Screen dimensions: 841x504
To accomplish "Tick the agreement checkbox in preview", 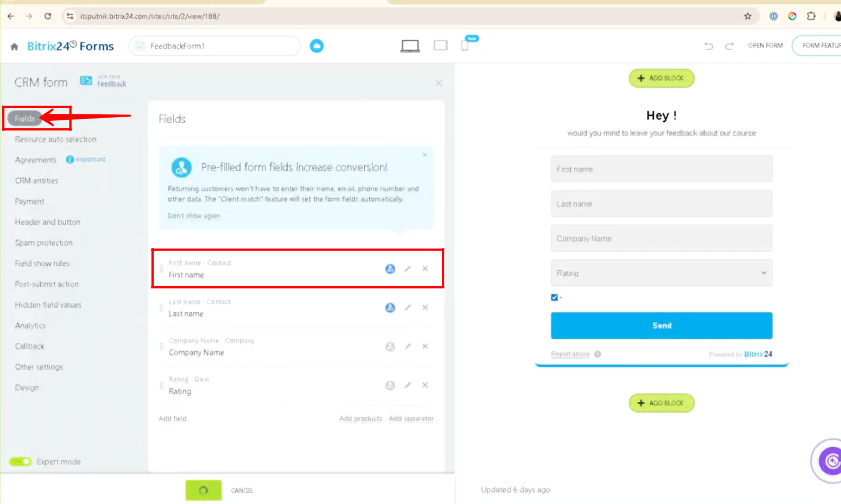I will click(554, 297).
